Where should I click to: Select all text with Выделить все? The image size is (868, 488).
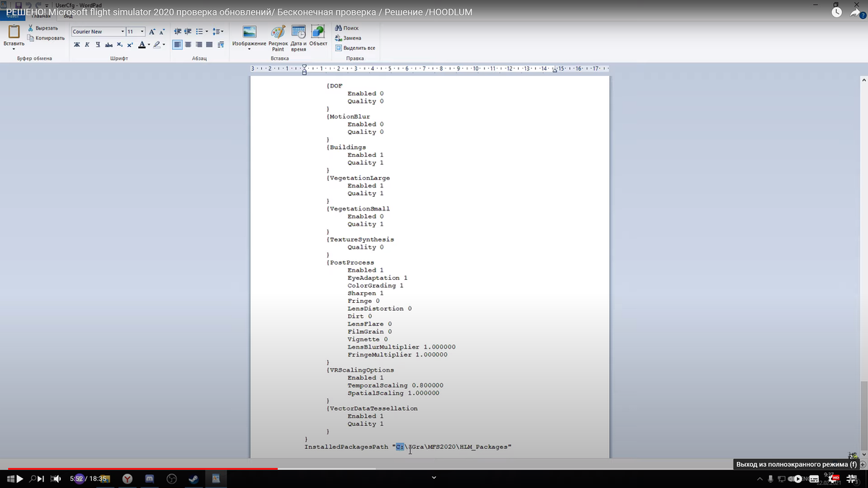[x=354, y=48]
